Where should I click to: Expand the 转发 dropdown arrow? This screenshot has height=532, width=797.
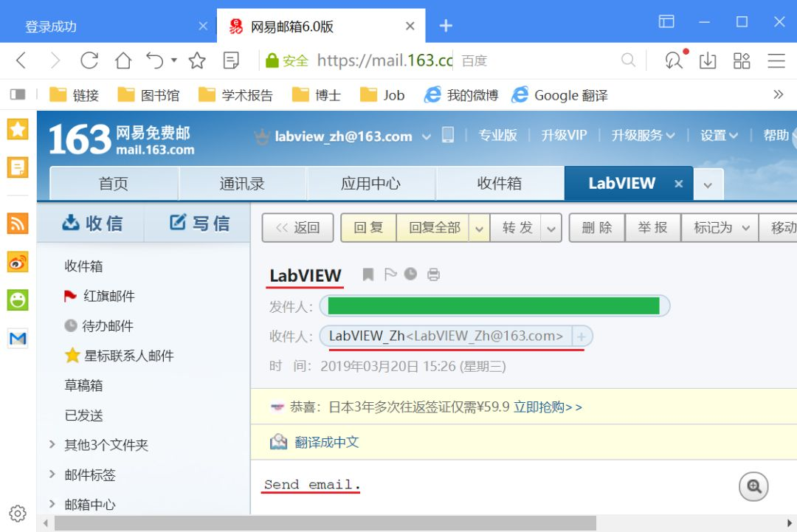pyautogui.click(x=551, y=228)
